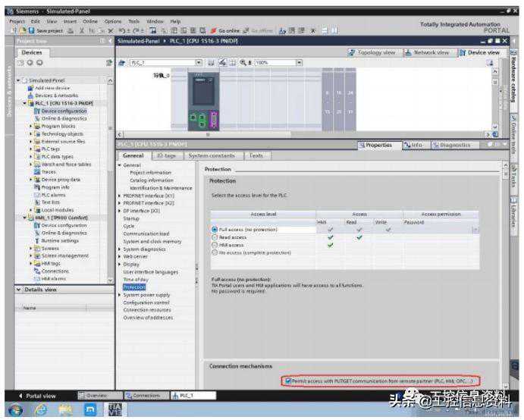Switch to the Diagnostics inspector tab

451,145
